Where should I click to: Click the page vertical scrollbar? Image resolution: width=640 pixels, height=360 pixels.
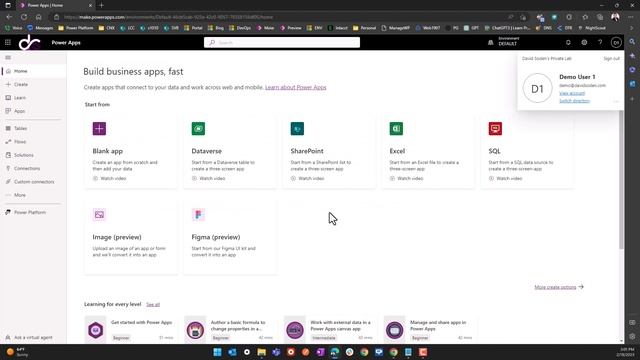[x=621, y=180]
